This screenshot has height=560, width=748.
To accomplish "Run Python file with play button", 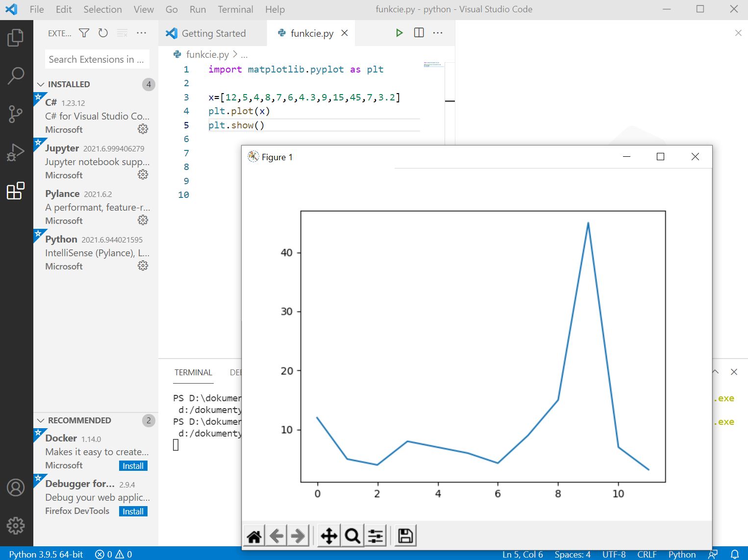I will [399, 33].
